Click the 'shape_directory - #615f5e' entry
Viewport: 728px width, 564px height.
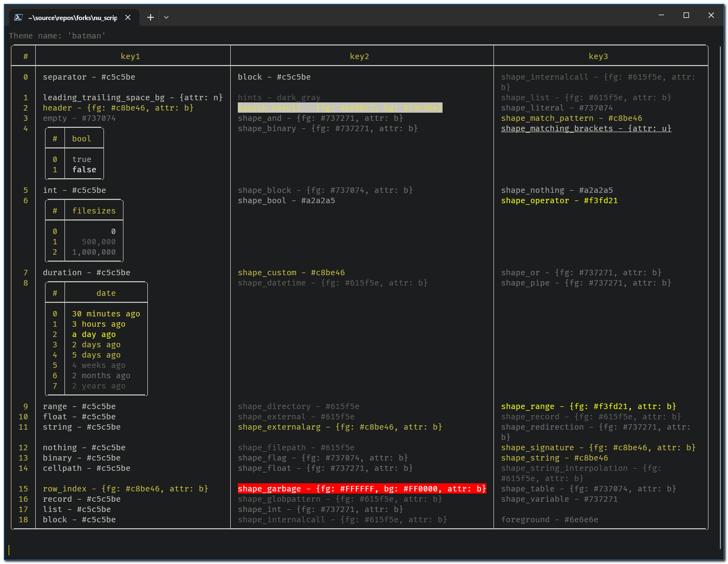tap(298, 406)
